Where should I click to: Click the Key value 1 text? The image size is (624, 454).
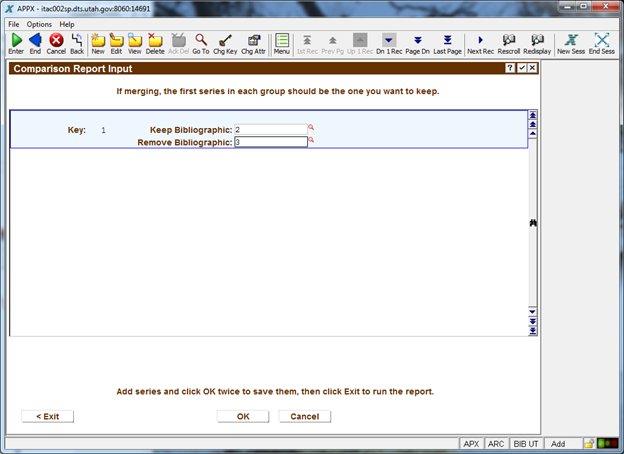pos(103,130)
